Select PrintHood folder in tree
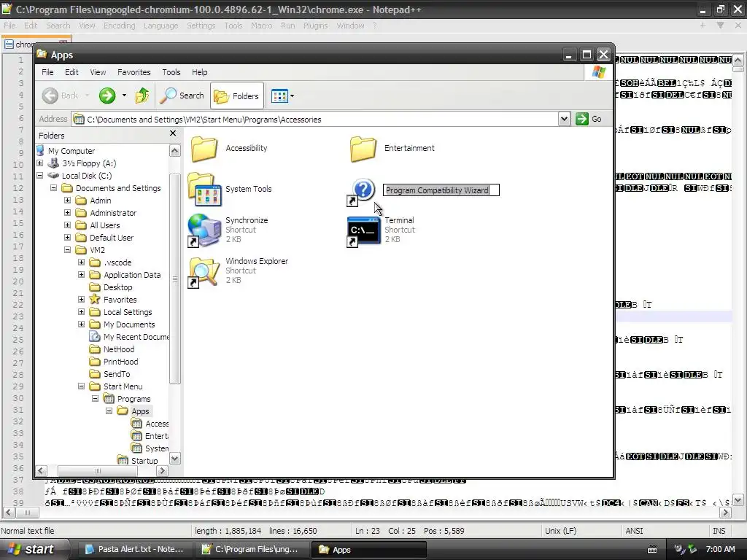This screenshot has width=747, height=560. tap(120, 362)
